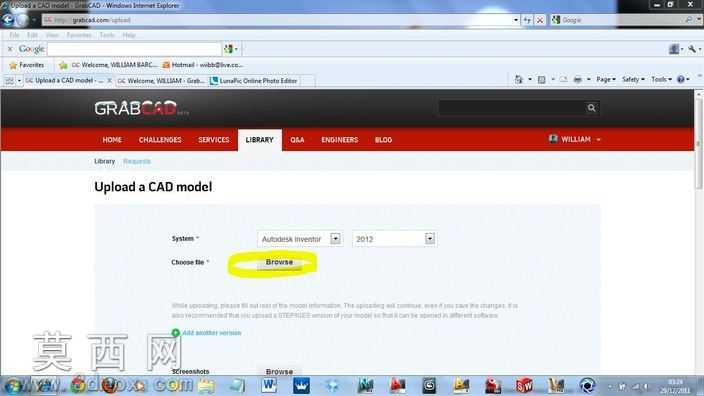Click the Browse button beside Choose file
Screen dimensions: 704x396
(x=279, y=262)
